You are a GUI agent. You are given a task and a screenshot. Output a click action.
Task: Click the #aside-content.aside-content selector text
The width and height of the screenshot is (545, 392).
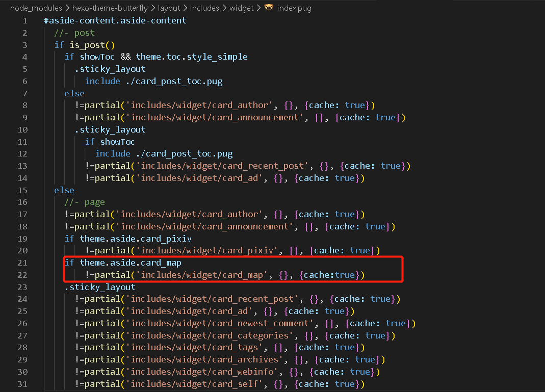pos(115,21)
